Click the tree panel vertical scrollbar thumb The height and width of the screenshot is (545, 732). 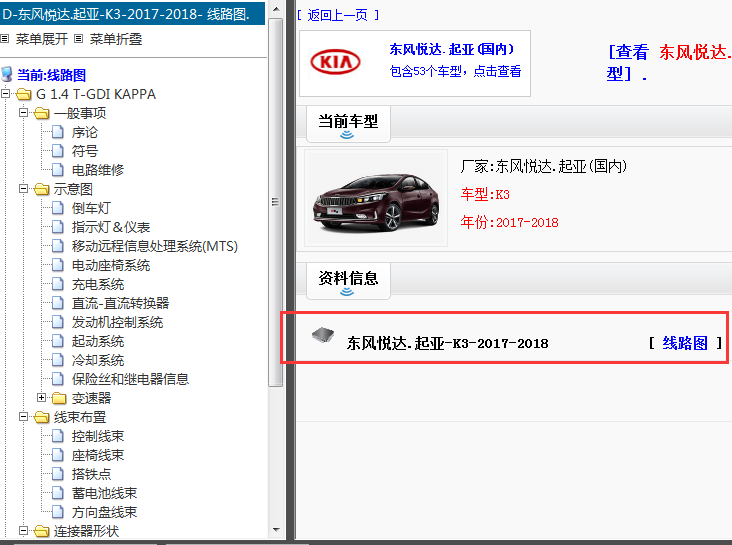tap(276, 202)
